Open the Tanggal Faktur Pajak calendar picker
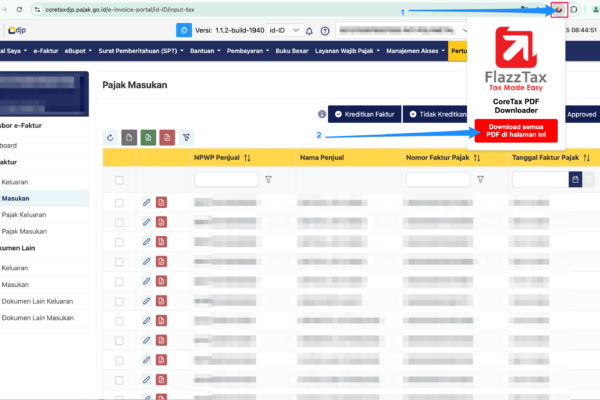The height and width of the screenshot is (400, 600). (575, 179)
